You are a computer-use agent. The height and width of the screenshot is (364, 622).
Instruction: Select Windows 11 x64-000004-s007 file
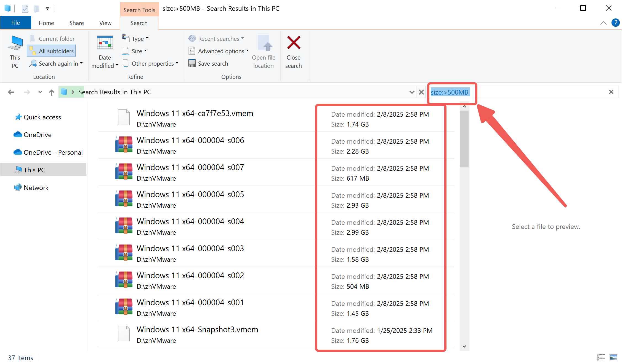pyautogui.click(x=277, y=173)
